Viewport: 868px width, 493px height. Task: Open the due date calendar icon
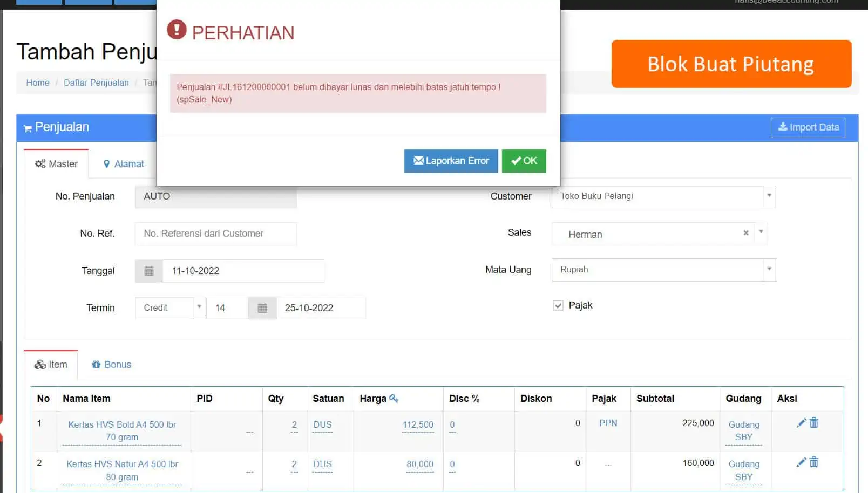pos(262,308)
